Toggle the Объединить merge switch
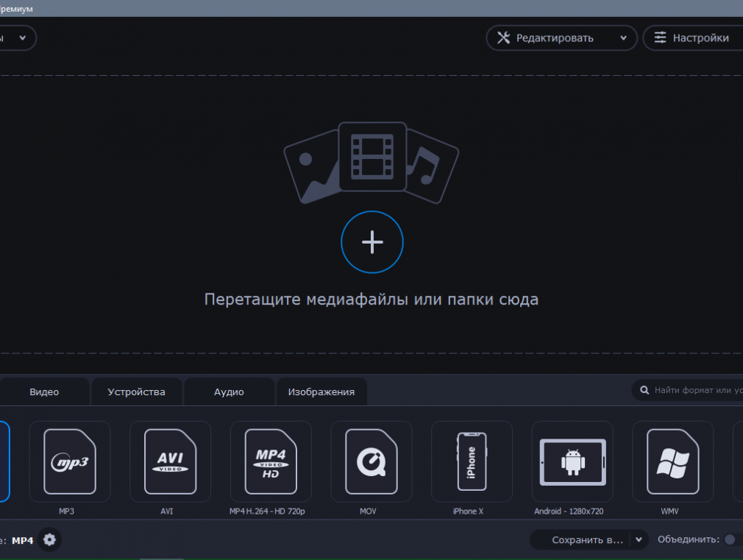This screenshot has height=560, width=743. click(733, 539)
